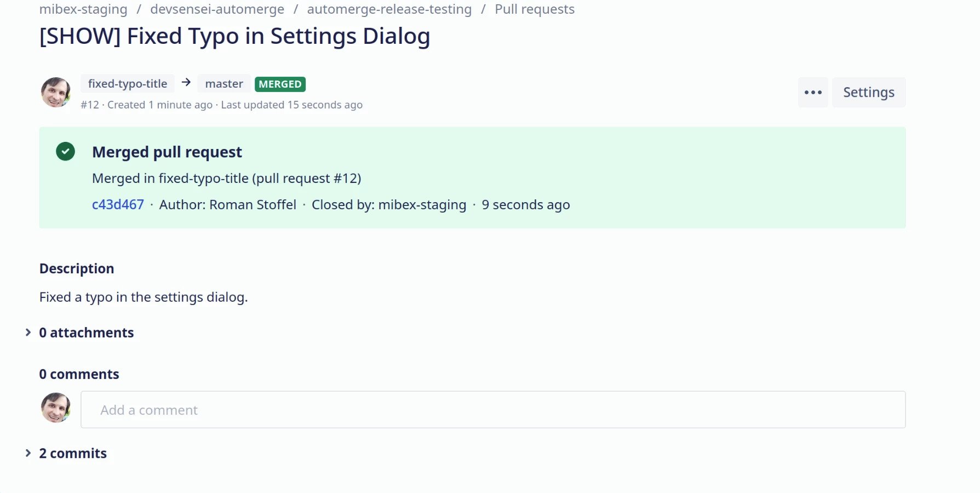Expand the 0 attachments section chevron

pos(28,333)
